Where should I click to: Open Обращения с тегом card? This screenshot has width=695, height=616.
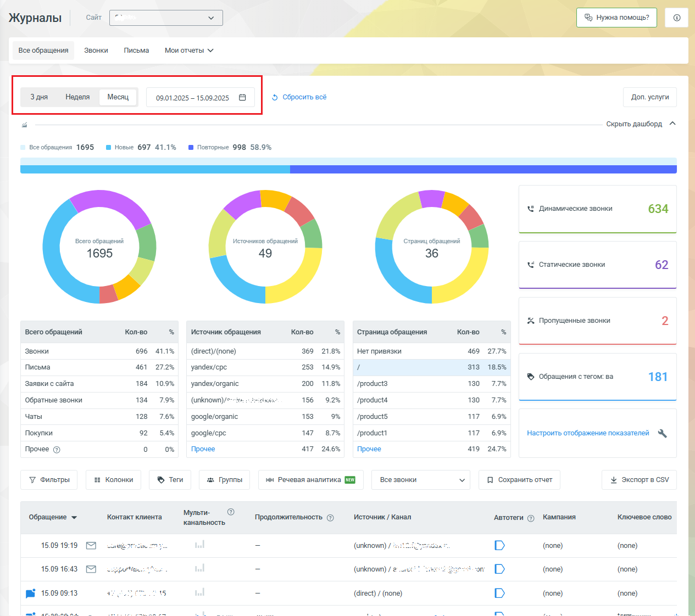[x=598, y=377]
